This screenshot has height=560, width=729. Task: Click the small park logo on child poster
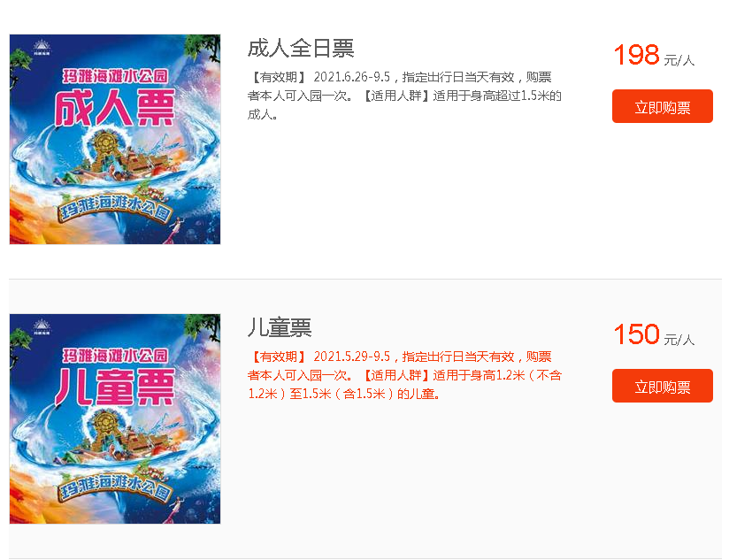[x=42, y=327]
